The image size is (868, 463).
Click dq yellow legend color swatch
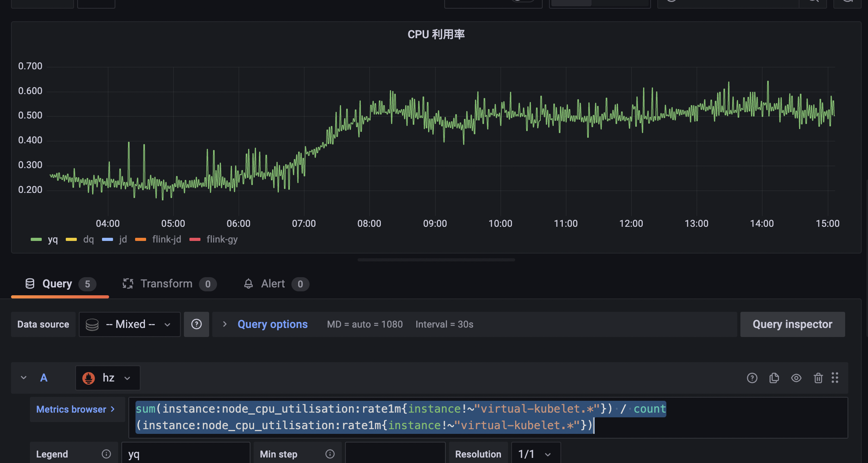71,239
